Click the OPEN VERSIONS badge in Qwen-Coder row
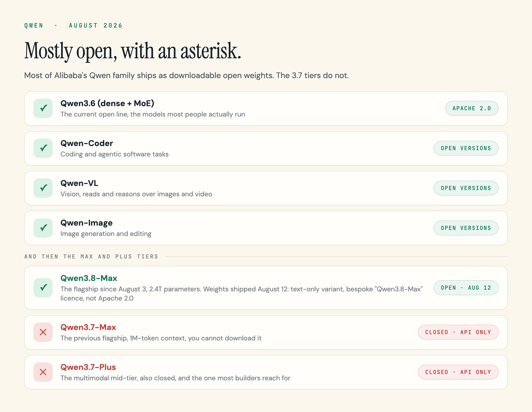This screenshot has width=532, height=412. pos(466,148)
